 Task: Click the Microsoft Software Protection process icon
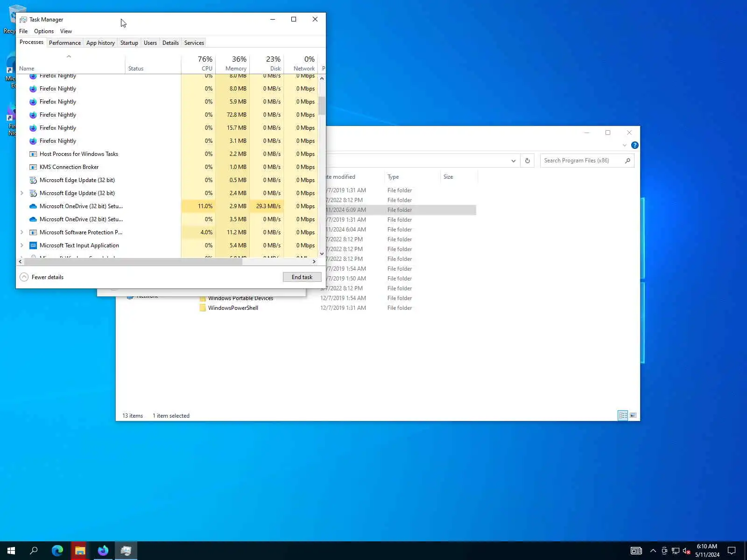[x=33, y=232]
